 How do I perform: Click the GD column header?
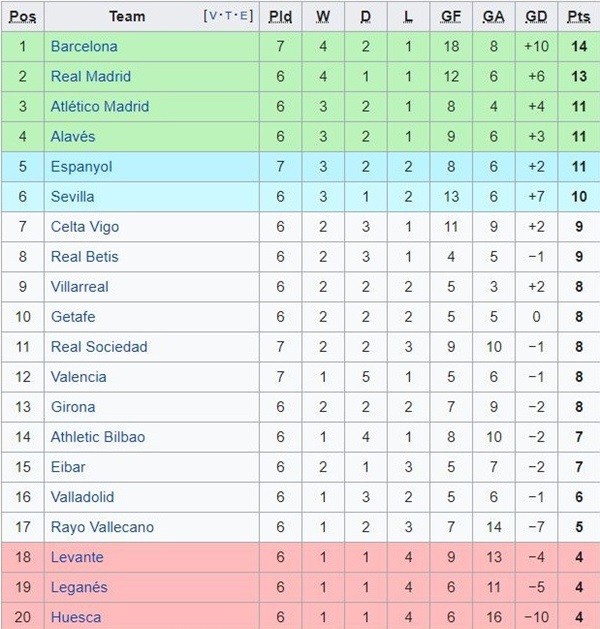(x=536, y=16)
